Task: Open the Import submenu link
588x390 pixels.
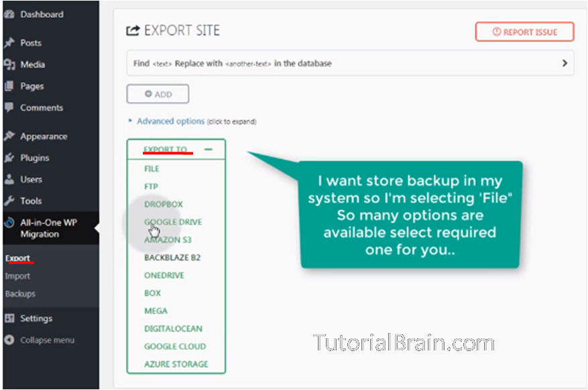Action: [17, 277]
